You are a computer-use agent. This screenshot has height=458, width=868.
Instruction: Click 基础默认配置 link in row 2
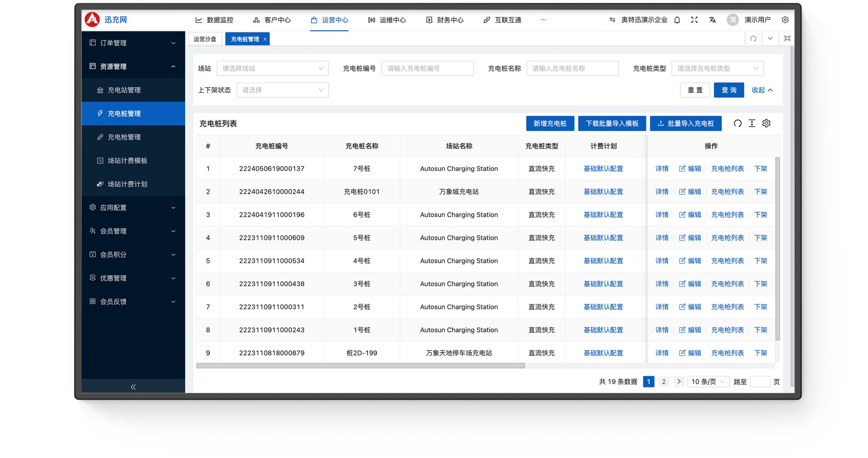(603, 191)
